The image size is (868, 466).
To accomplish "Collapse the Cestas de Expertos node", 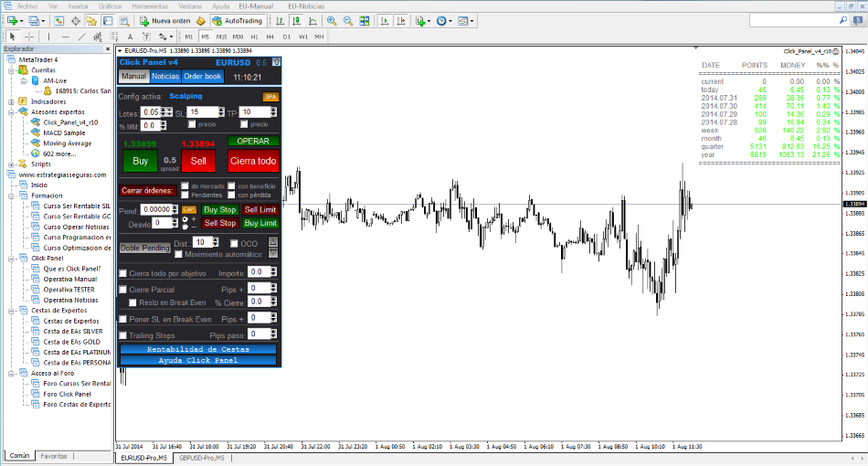I will 11,311.
